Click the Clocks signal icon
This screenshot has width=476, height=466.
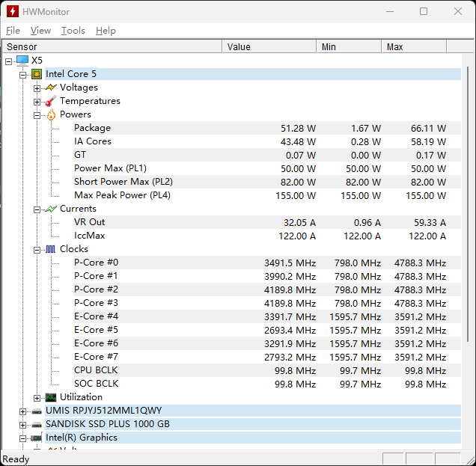point(50,249)
